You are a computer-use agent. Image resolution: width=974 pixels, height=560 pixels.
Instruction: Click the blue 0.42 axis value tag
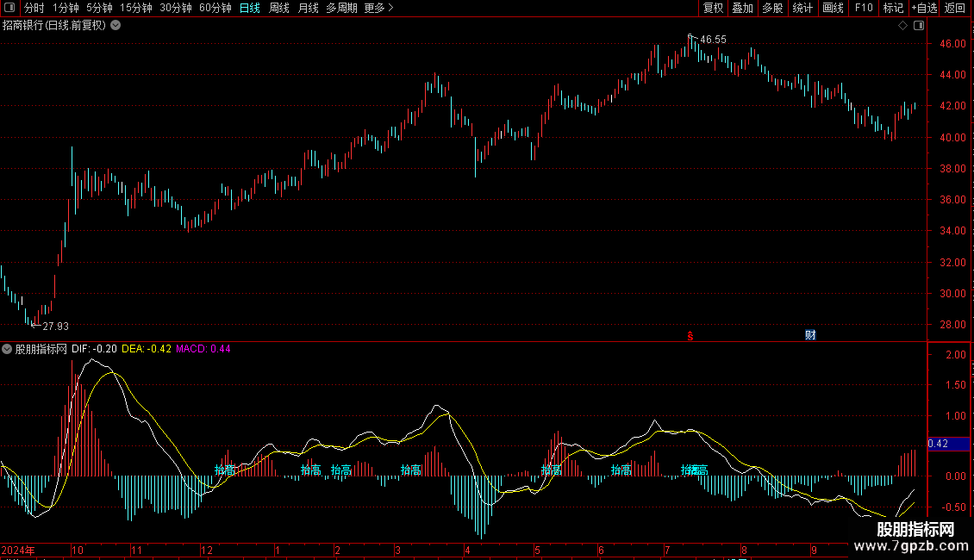pyautogui.click(x=948, y=444)
